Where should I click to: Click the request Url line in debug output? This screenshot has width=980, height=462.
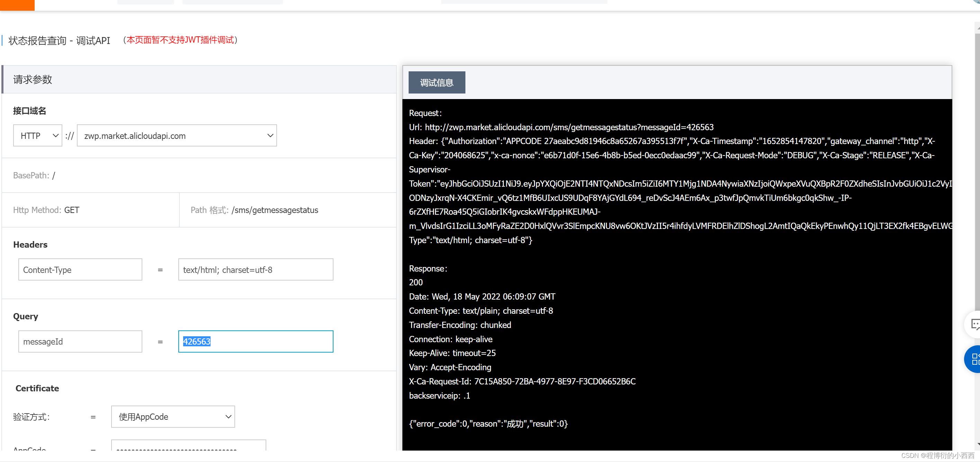pos(561,127)
